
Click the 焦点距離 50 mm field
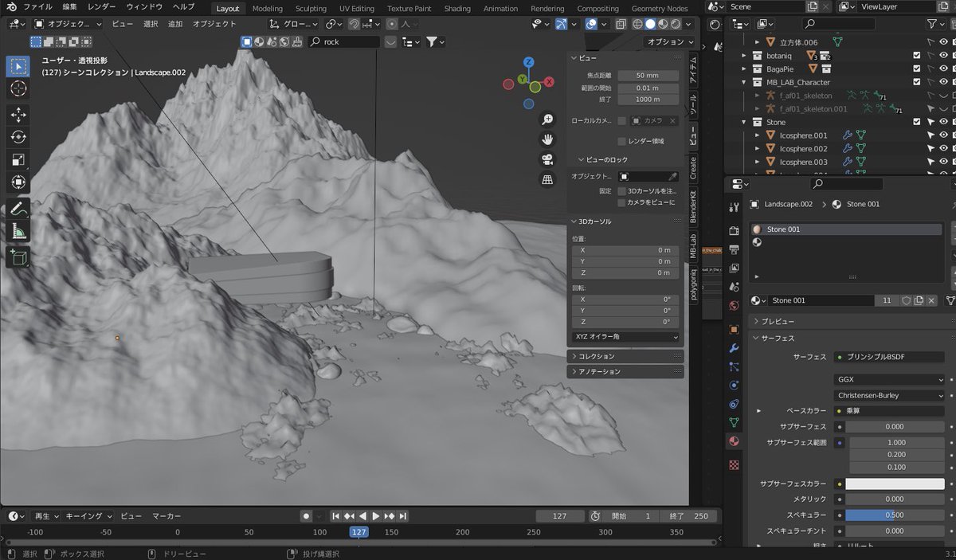[x=648, y=76]
